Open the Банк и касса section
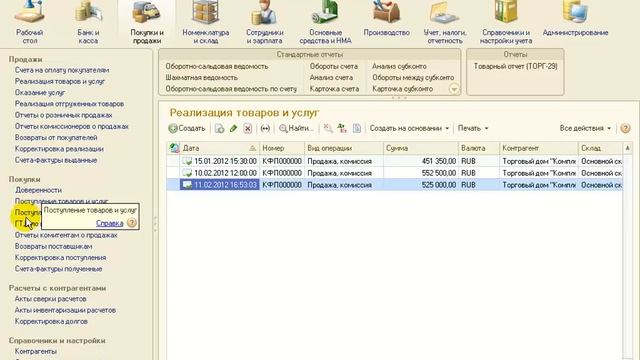 88,22
